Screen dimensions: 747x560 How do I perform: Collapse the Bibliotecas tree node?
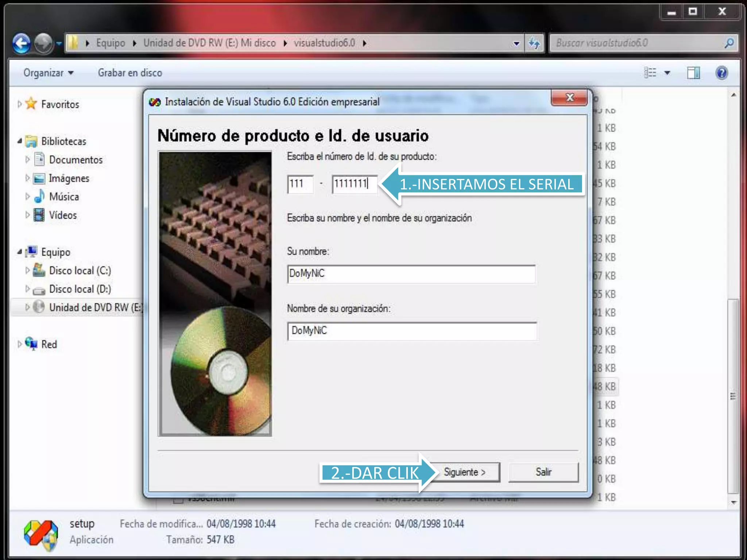coord(20,141)
